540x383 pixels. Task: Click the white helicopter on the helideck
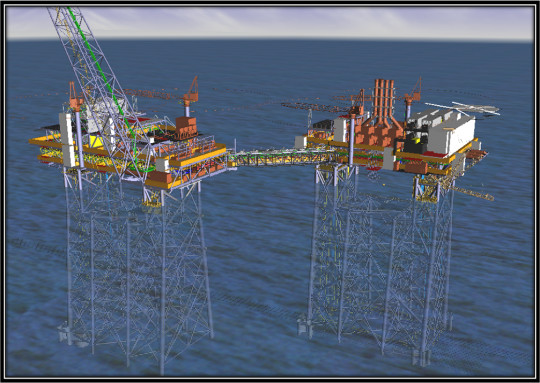coord(463,108)
